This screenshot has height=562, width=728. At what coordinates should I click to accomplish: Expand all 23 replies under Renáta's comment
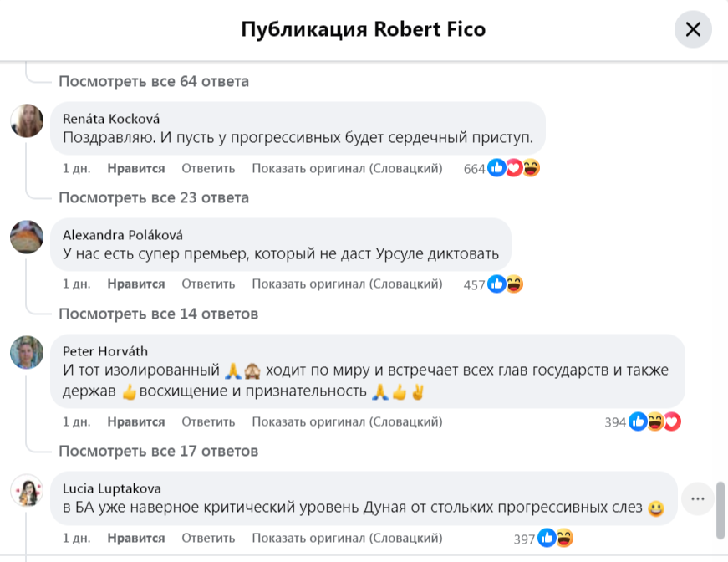point(154,197)
